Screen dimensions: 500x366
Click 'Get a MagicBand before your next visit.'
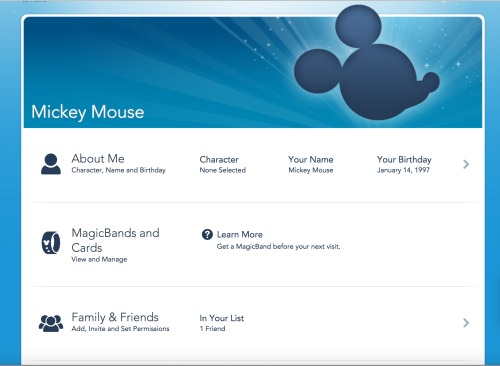278,247
